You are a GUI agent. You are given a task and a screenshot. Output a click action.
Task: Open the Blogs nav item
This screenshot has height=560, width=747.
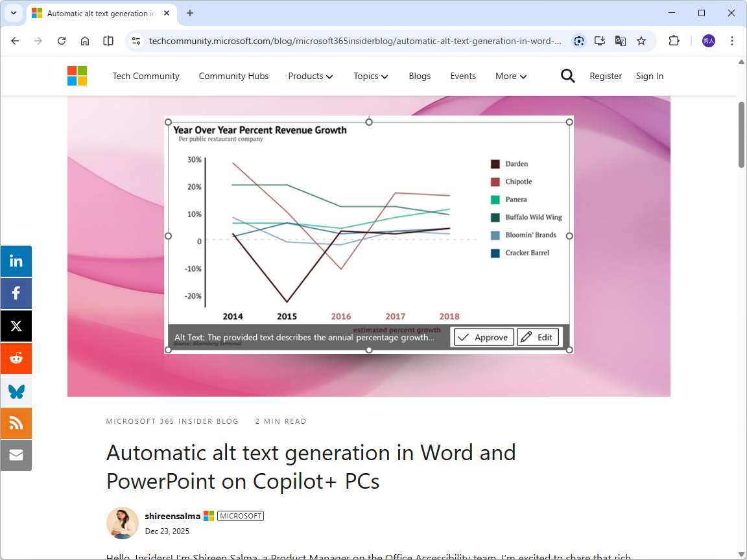click(420, 76)
